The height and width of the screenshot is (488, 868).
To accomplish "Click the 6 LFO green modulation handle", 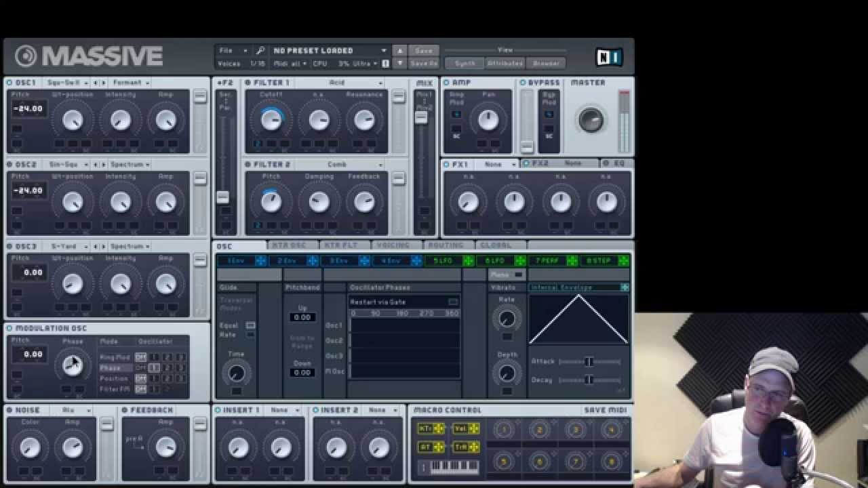I will click(x=520, y=261).
